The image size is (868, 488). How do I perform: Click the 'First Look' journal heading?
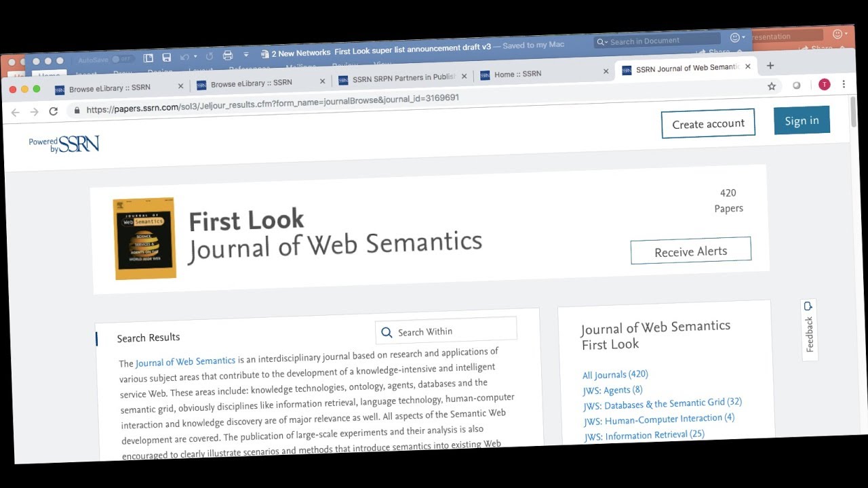[246, 221]
